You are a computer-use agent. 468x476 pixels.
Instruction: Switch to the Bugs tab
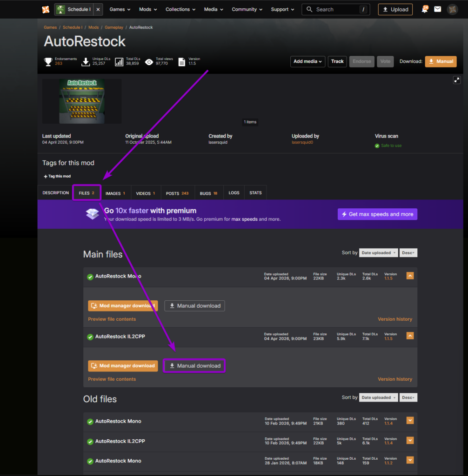pyautogui.click(x=209, y=193)
